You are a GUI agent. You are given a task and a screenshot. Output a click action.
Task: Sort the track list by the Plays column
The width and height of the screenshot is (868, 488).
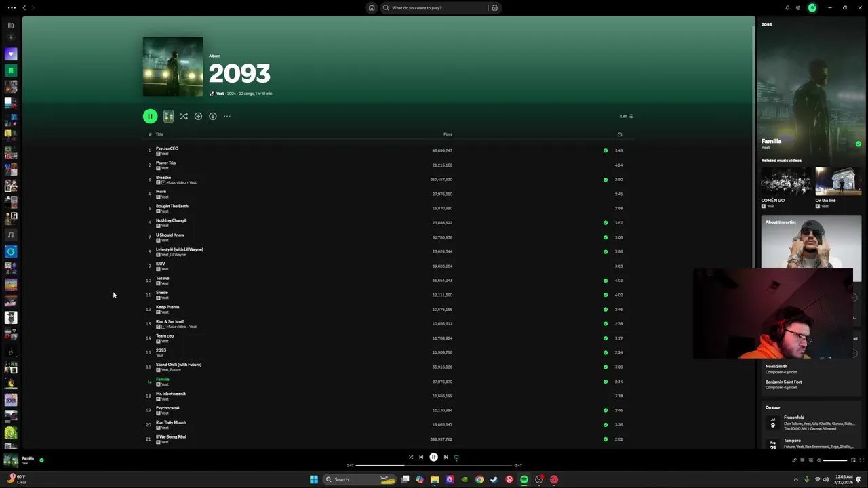pos(448,134)
